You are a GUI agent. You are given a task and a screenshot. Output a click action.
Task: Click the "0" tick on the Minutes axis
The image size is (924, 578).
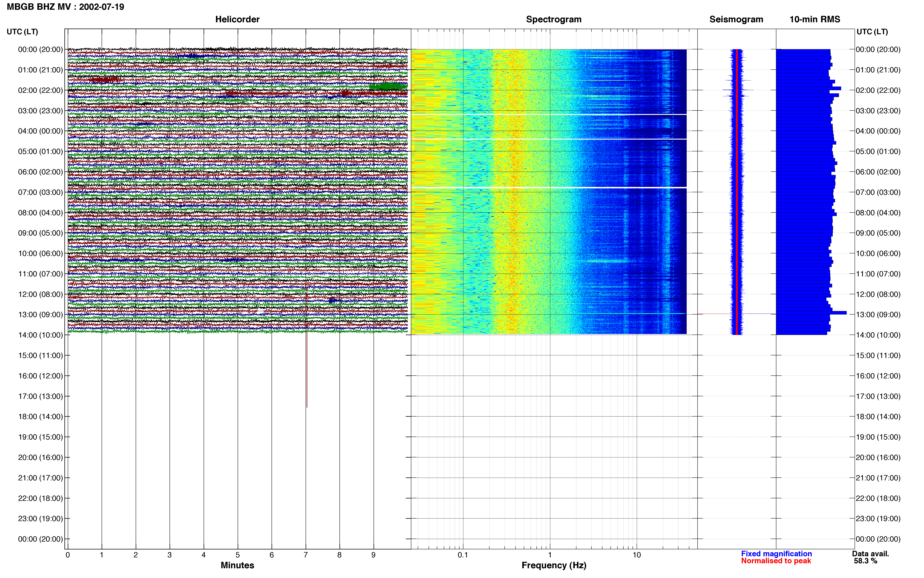click(x=68, y=555)
